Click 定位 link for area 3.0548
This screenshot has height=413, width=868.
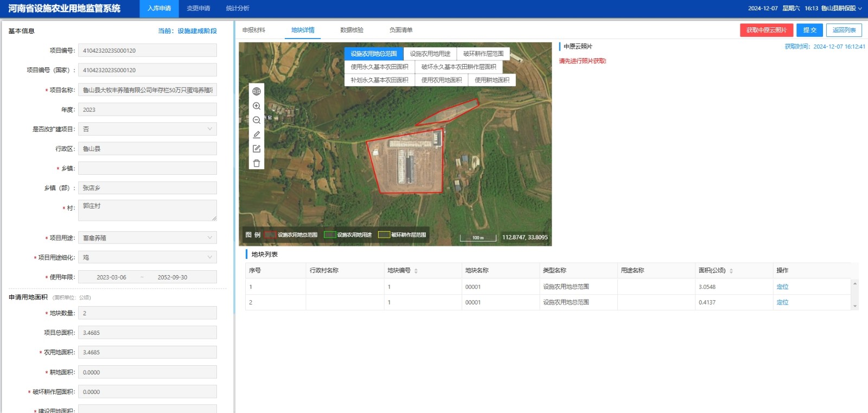[782, 287]
